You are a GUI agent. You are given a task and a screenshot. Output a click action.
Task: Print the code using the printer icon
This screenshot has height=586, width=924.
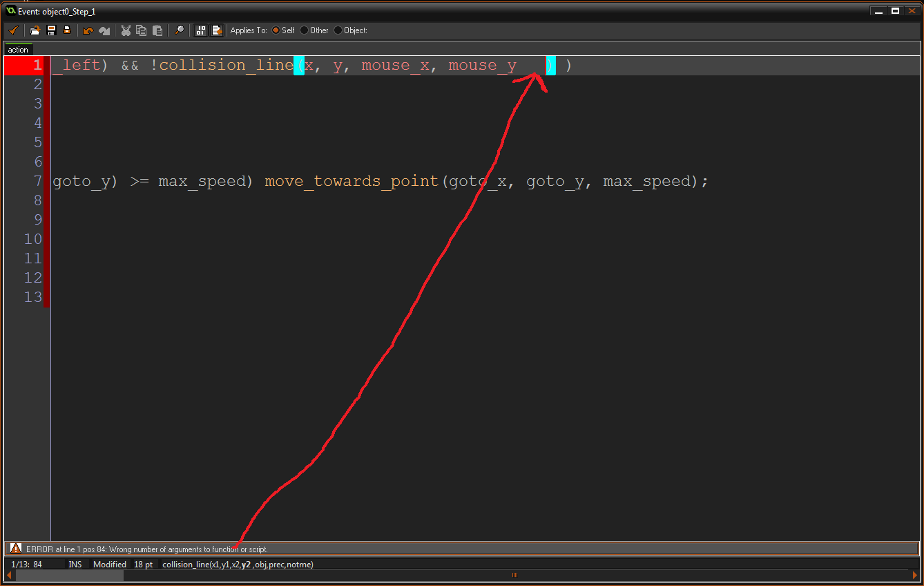pos(67,30)
